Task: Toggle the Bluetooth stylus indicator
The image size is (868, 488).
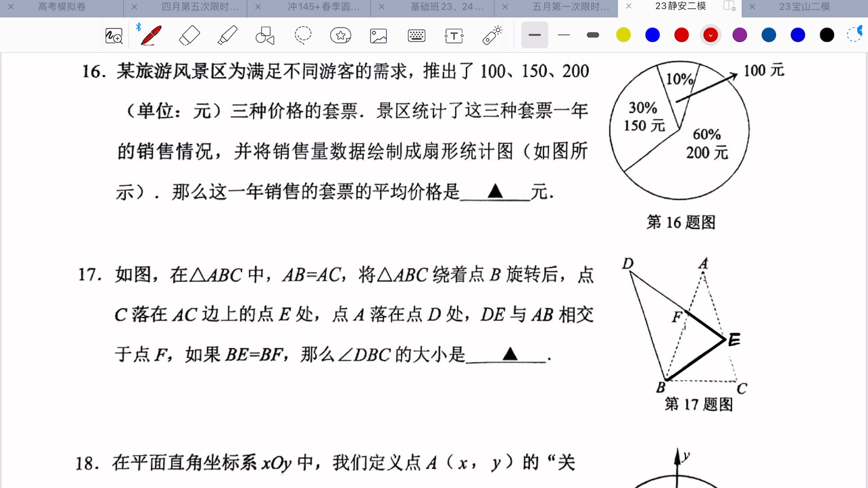Action: pos(138,27)
